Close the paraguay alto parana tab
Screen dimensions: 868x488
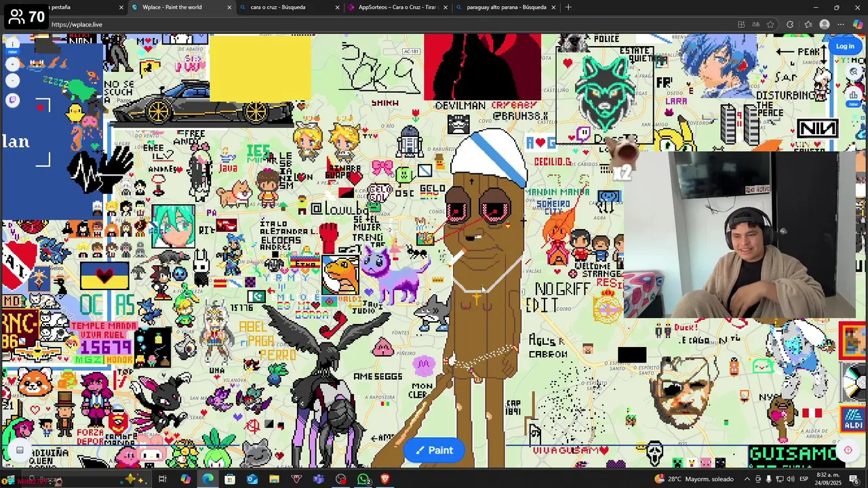click(553, 7)
